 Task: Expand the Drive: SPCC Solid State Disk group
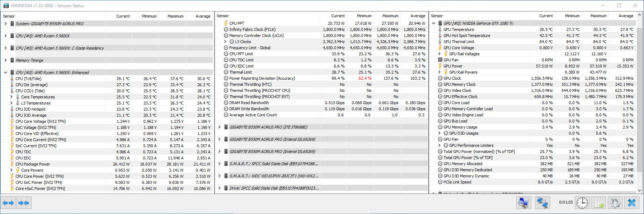220,188
